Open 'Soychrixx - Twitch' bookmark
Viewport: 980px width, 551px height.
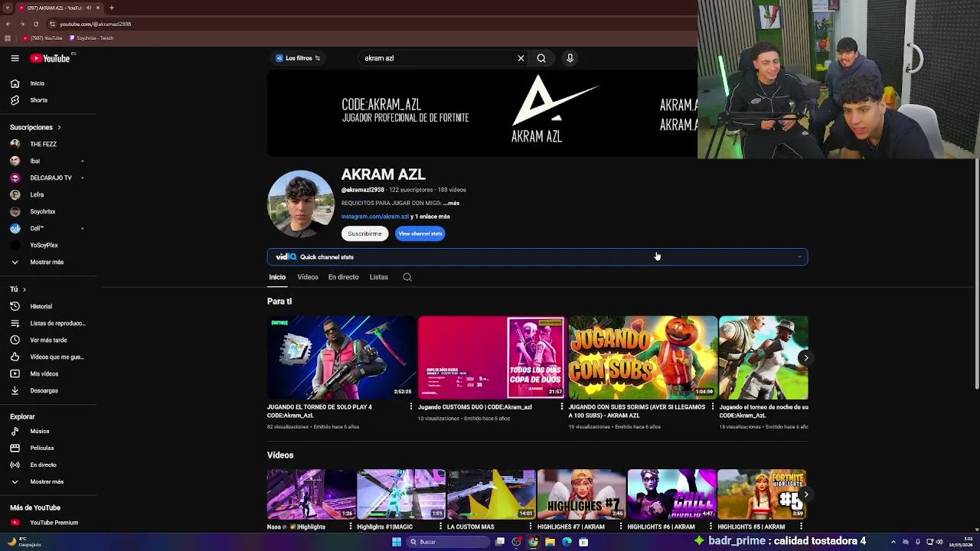[x=92, y=37]
